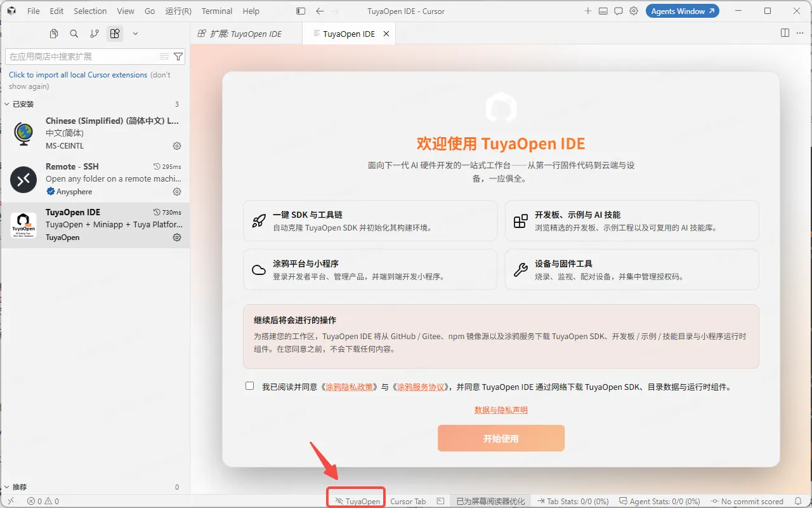Click the 已为屏幕阅读器优化 status item
Screen dimensions: 812x508
pos(490,501)
